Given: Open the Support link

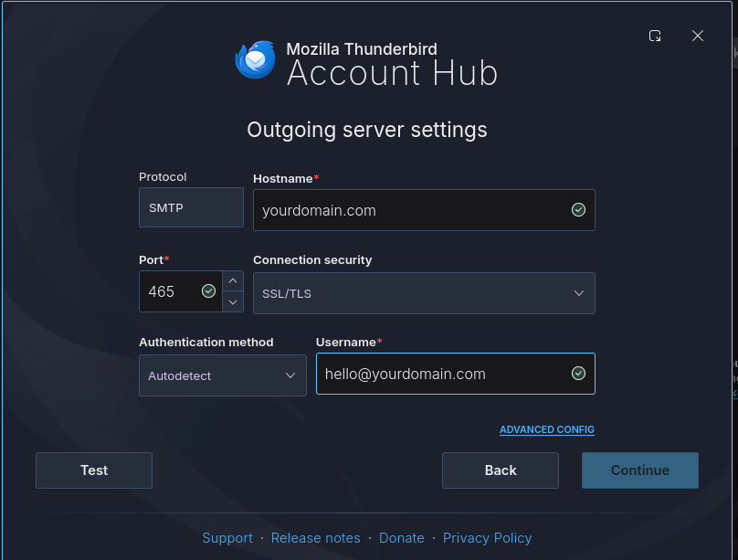Looking at the screenshot, I should (x=227, y=538).
